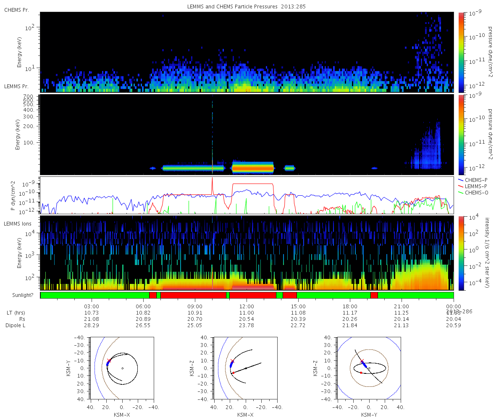Click the 03:00 time axis tick label
Screen dimensions: 504x420
92,306
